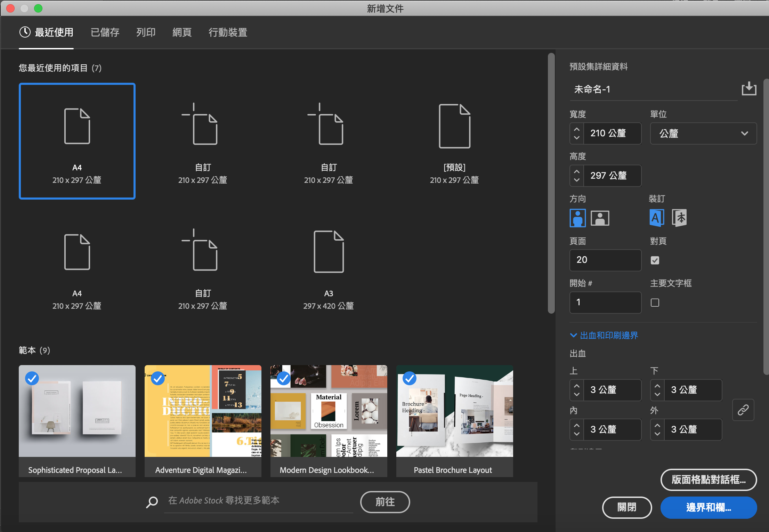Uncheck the 對頁 facing pages checkbox

point(655,260)
